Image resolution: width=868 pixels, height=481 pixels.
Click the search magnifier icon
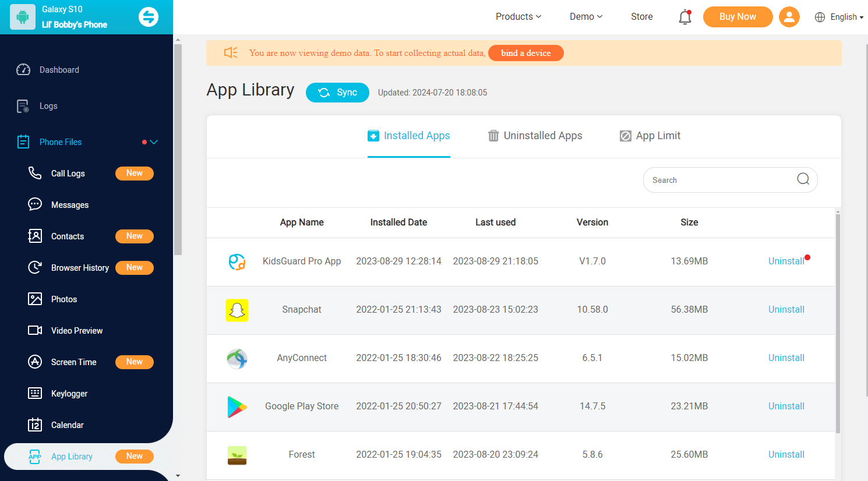tap(803, 179)
